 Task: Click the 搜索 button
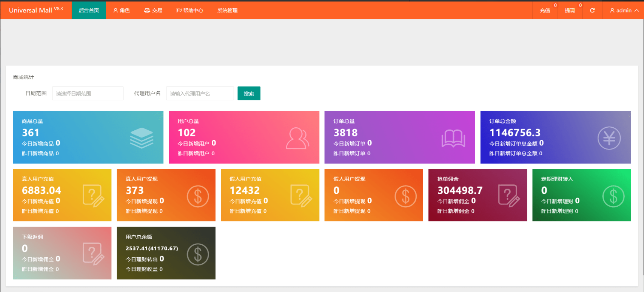249,93
